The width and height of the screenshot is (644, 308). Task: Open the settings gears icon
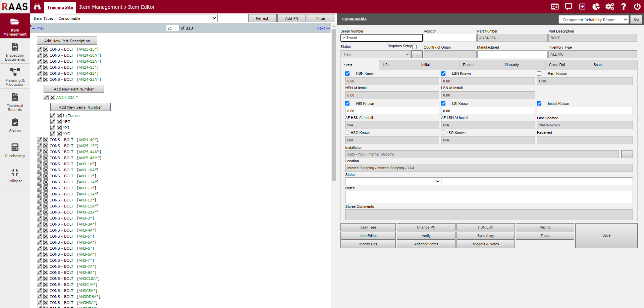(x=609, y=7)
